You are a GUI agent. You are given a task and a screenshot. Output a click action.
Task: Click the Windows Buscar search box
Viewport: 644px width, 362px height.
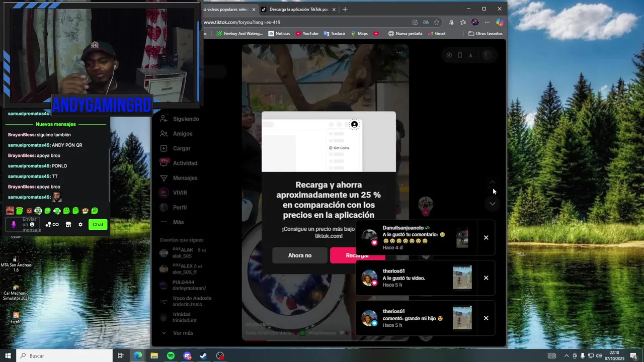point(65,355)
